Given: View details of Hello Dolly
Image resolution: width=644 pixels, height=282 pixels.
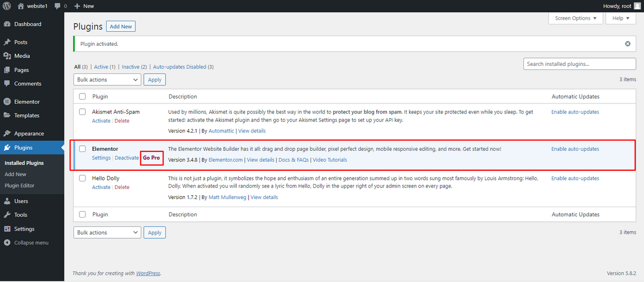Looking at the screenshot, I should pos(264,197).
